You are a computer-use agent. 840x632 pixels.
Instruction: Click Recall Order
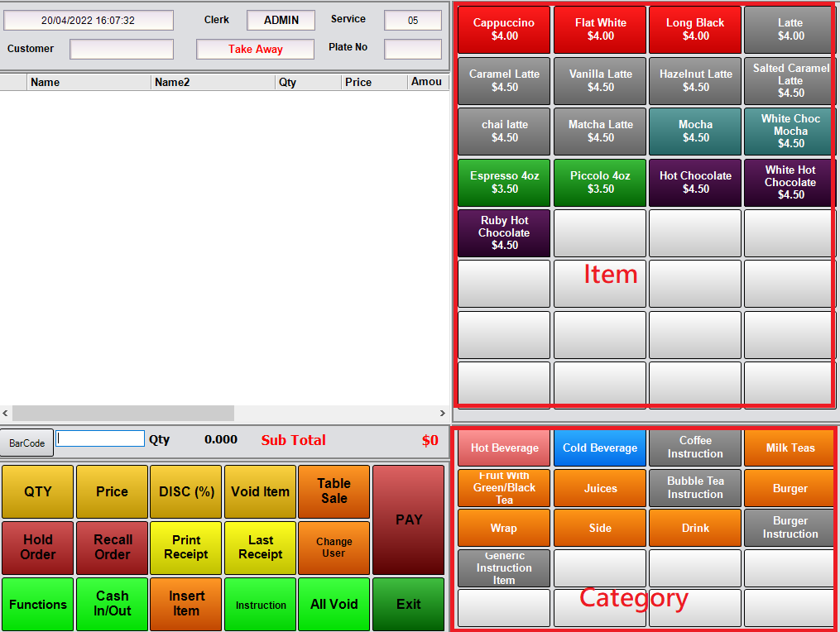[112, 548]
